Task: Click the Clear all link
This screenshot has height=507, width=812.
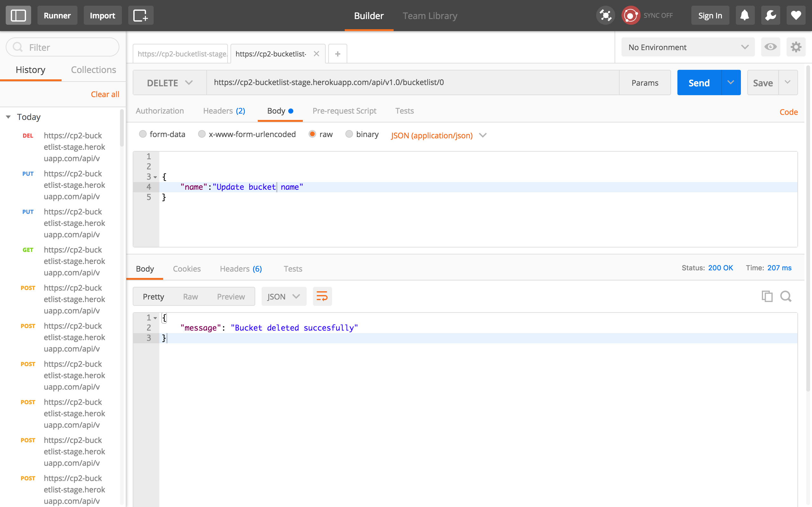Action: coord(105,94)
